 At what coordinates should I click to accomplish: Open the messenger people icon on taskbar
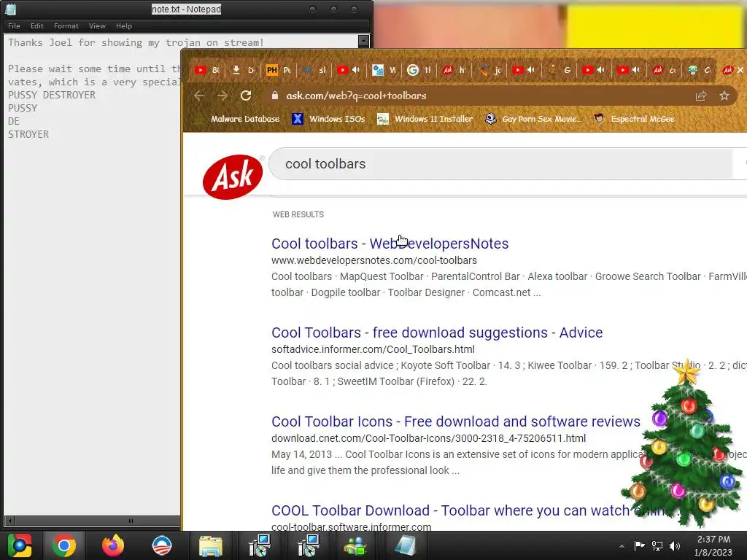(x=355, y=546)
